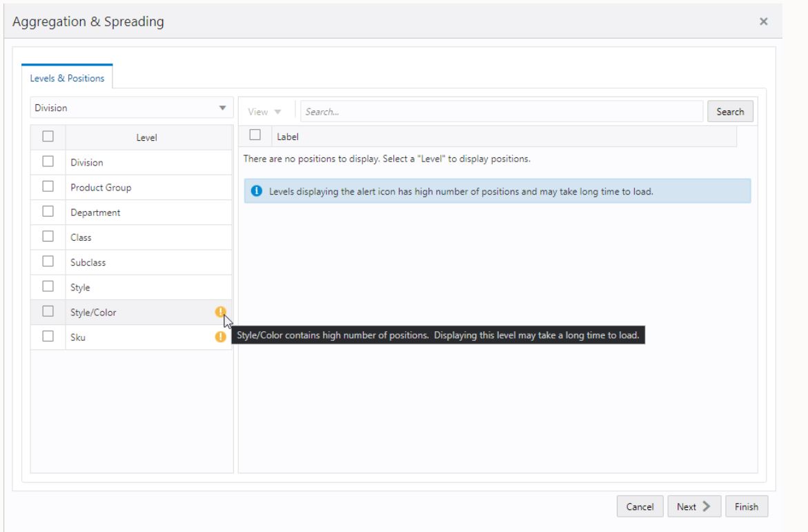Select the Division row text
The image size is (808, 532).
86,162
